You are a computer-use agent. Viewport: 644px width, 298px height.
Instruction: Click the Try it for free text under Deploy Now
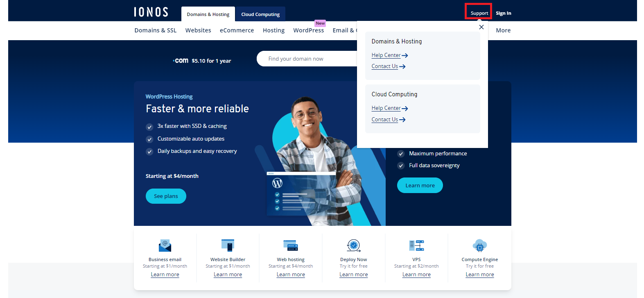(354, 266)
